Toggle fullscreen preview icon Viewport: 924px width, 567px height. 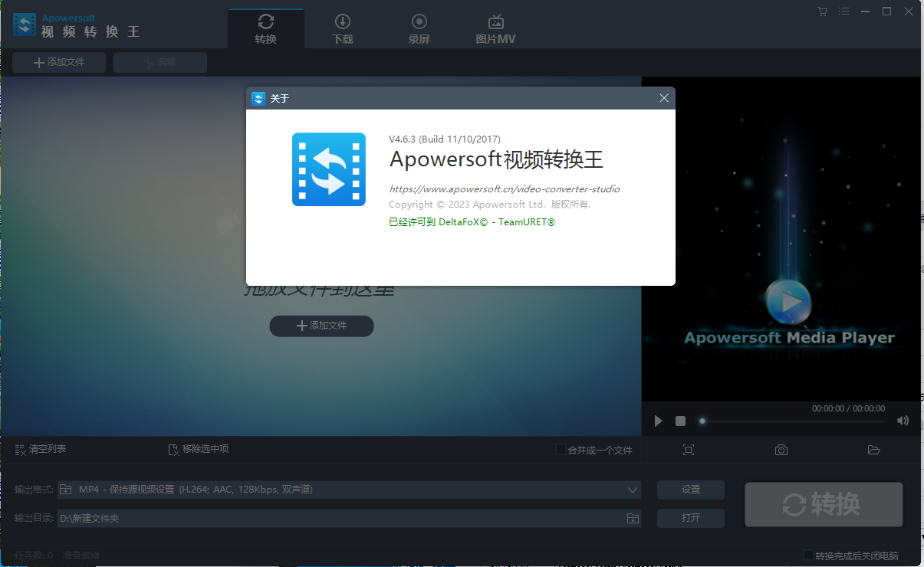[689, 450]
